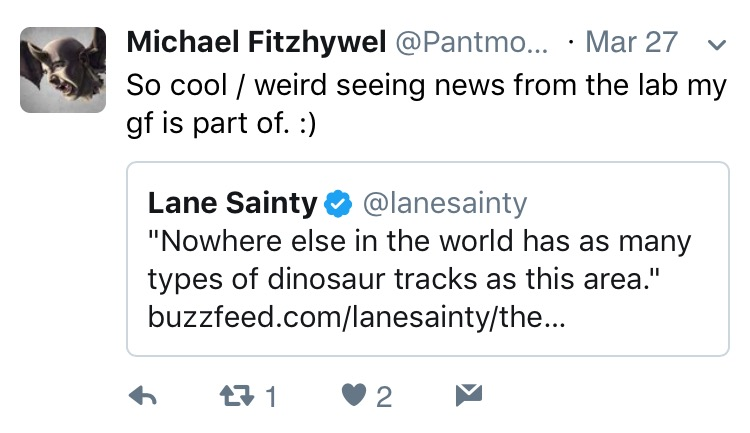Open Michael Fitzhywel's bat avatar picture
The width and height of the screenshot is (750, 433).
pos(63,68)
